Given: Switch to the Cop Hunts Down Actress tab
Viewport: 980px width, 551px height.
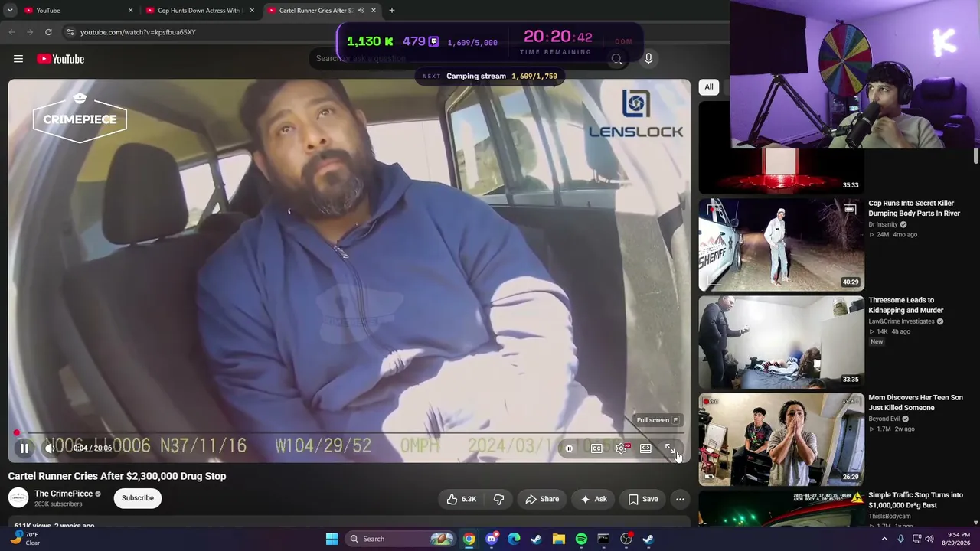Looking at the screenshot, I should pos(199,11).
